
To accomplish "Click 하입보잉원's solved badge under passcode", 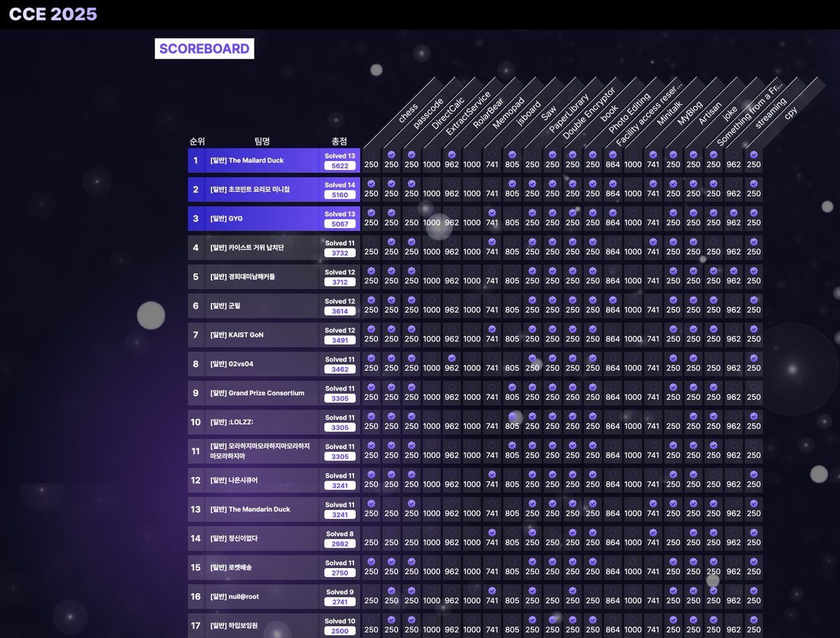I will (x=391, y=619).
